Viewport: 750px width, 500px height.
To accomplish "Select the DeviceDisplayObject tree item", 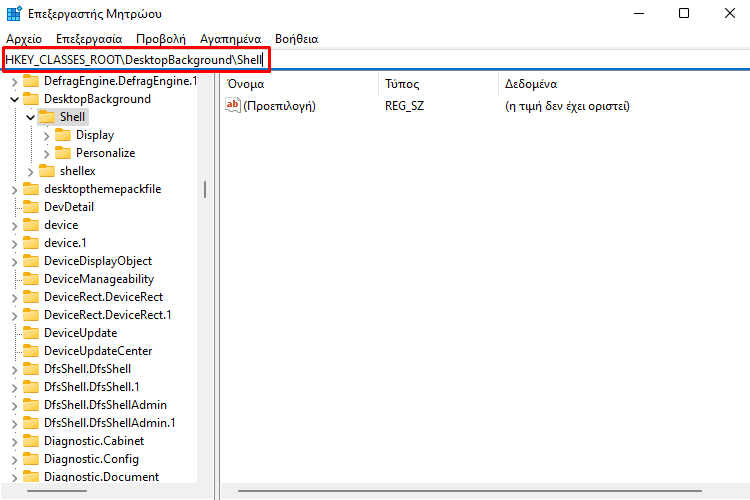I will pyautogui.click(x=98, y=261).
